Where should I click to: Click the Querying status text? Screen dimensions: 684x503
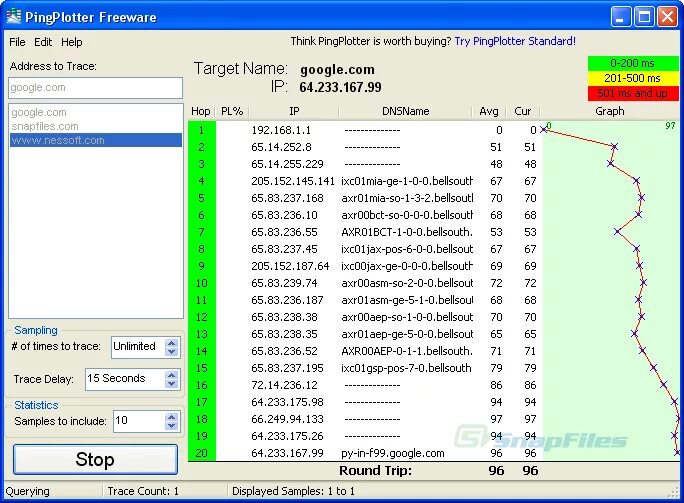pyautogui.click(x=27, y=491)
